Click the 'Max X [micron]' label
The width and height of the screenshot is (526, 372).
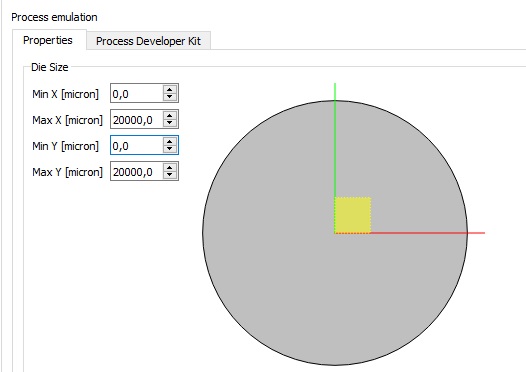[x=67, y=120]
